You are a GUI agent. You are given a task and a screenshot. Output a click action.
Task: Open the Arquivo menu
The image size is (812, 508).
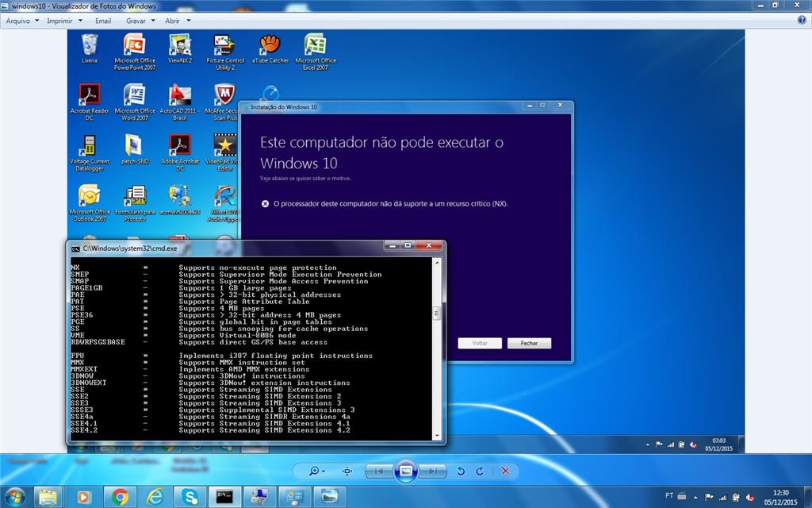click(22, 21)
